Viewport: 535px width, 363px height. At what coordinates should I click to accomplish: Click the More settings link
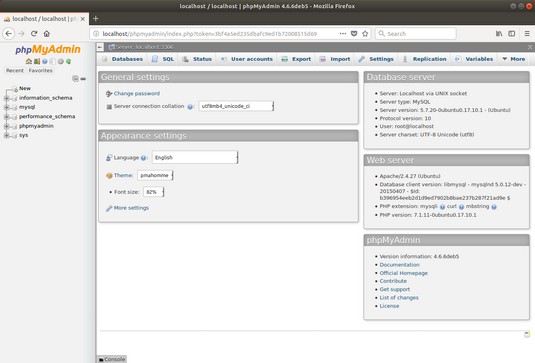click(131, 208)
